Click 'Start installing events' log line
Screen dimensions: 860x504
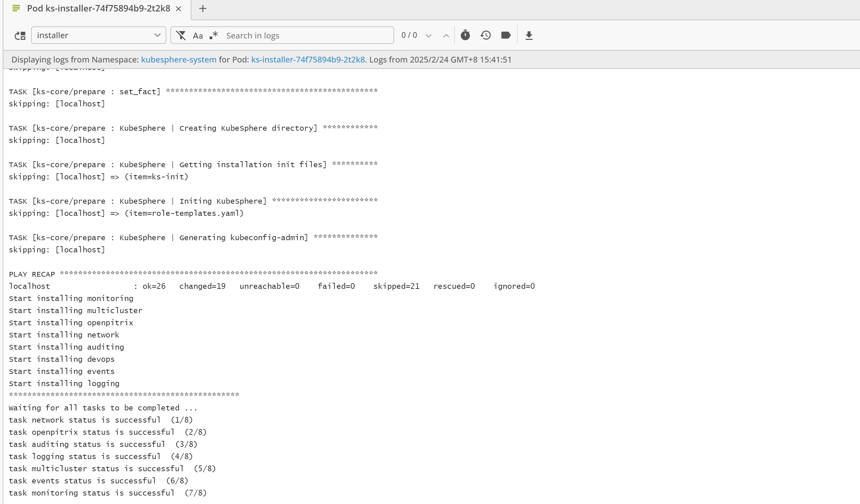[62, 371]
